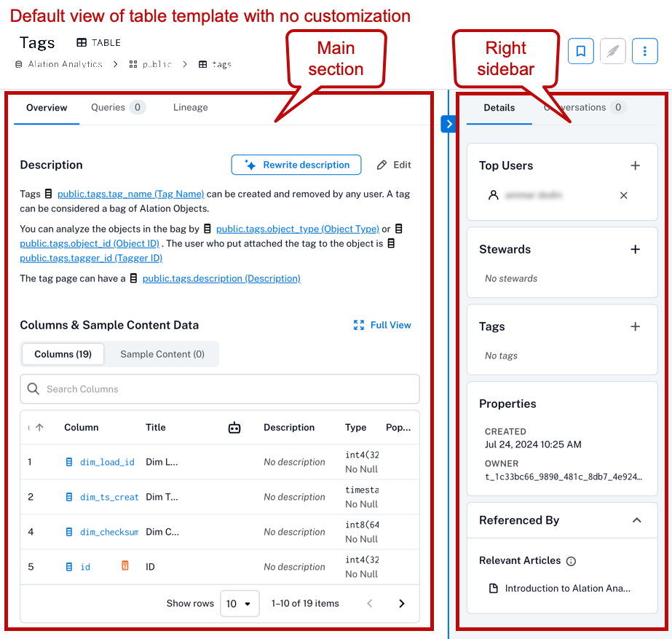Click the info icon beside Relevant Articles
672x639 pixels.
point(571,561)
